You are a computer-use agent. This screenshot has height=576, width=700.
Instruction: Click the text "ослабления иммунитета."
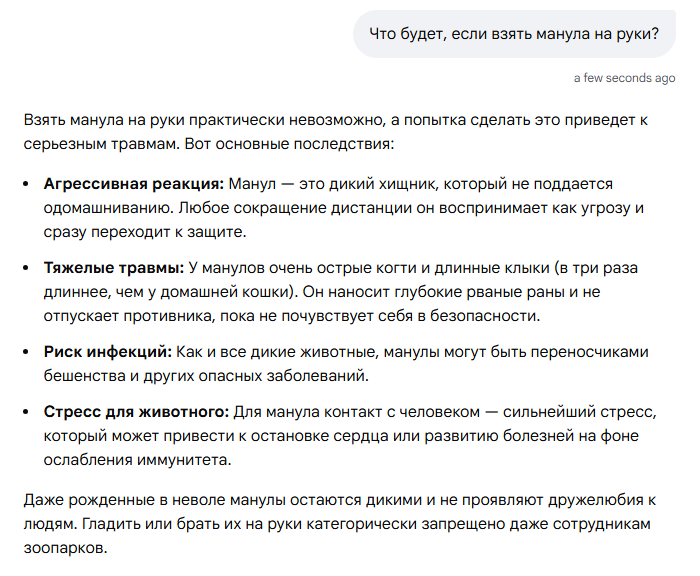point(138,460)
